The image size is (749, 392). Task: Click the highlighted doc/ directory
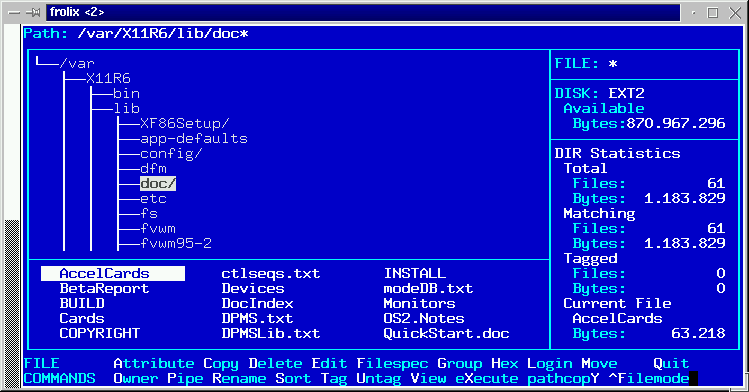click(158, 184)
